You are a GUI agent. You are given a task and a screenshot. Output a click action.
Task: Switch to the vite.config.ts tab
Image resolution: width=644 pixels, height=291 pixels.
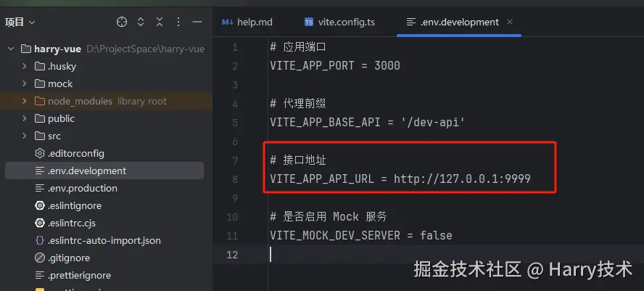coord(339,22)
